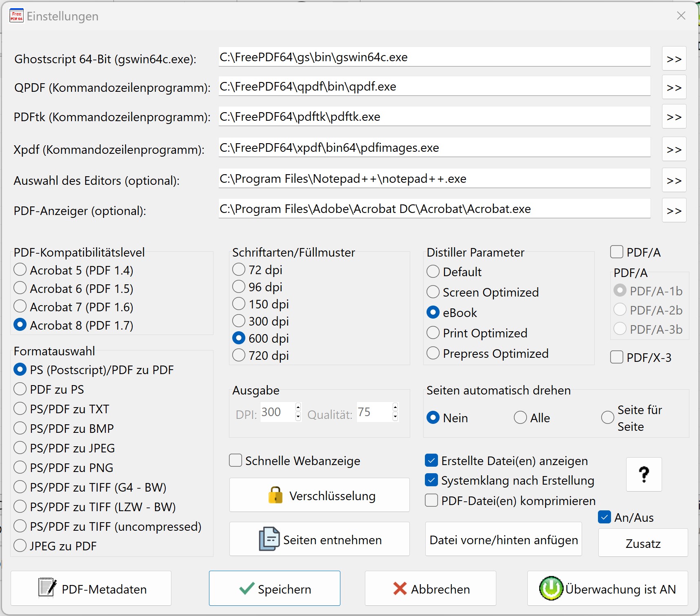This screenshot has width=700, height=616.
Task: Select PS/PDF zu TXT format
Action: tap(61, 409)
